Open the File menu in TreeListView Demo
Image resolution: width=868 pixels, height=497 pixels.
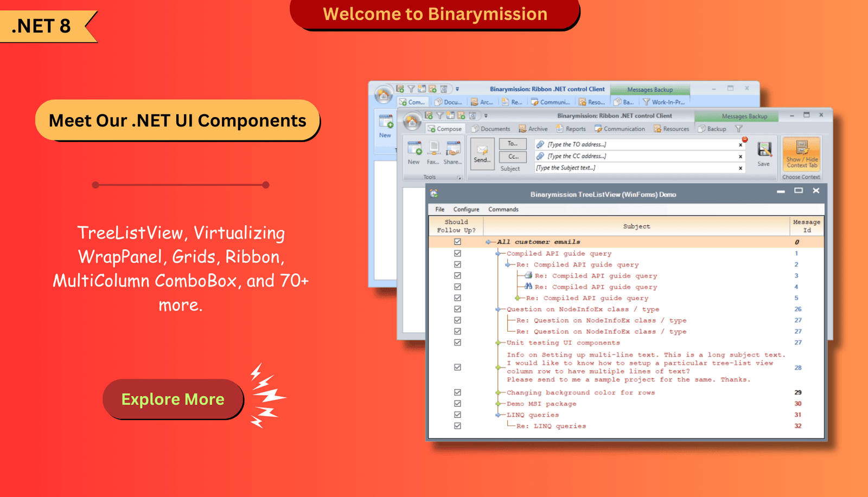(x=440, y=209)
